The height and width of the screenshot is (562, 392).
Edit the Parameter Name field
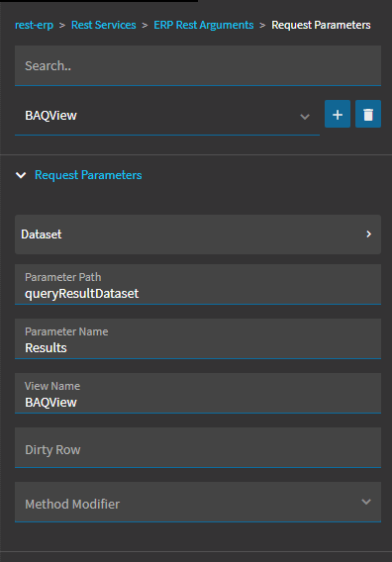tap(198, 339)
